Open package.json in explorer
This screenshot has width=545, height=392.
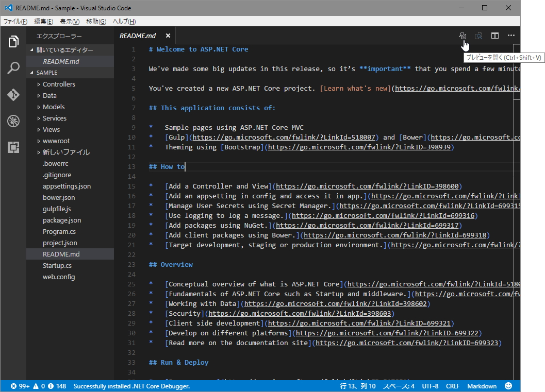click(70, 220)
